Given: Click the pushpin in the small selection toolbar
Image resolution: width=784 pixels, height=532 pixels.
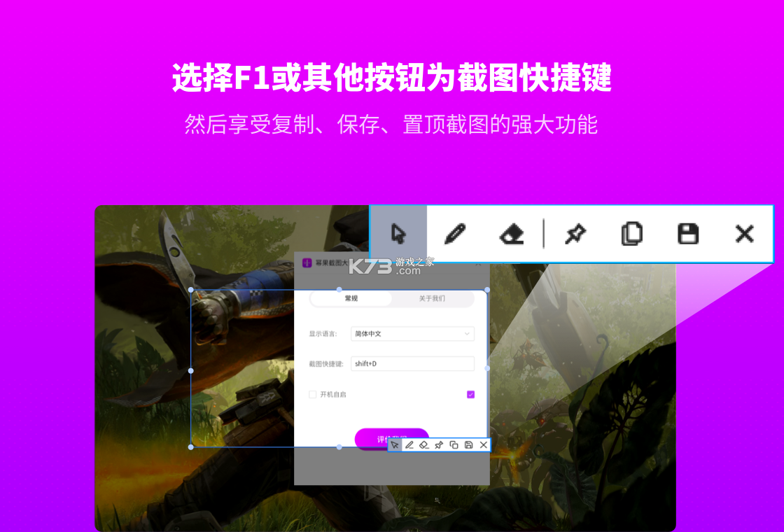Looking at the screenshot, I should coord(439,445).
